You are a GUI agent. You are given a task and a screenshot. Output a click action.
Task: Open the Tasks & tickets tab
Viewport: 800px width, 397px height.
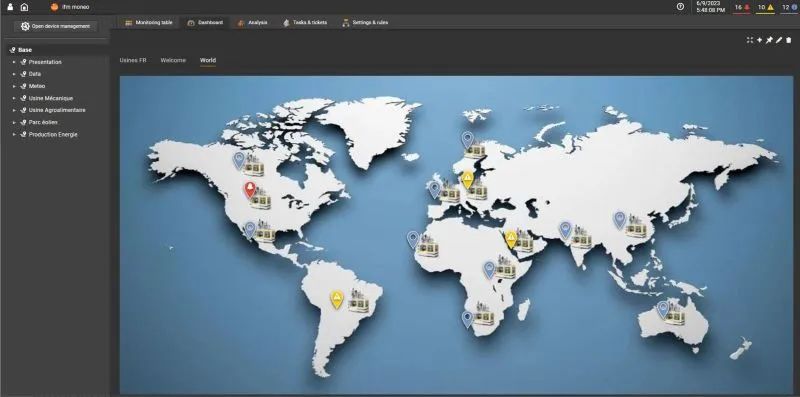[x=305, y=22]
